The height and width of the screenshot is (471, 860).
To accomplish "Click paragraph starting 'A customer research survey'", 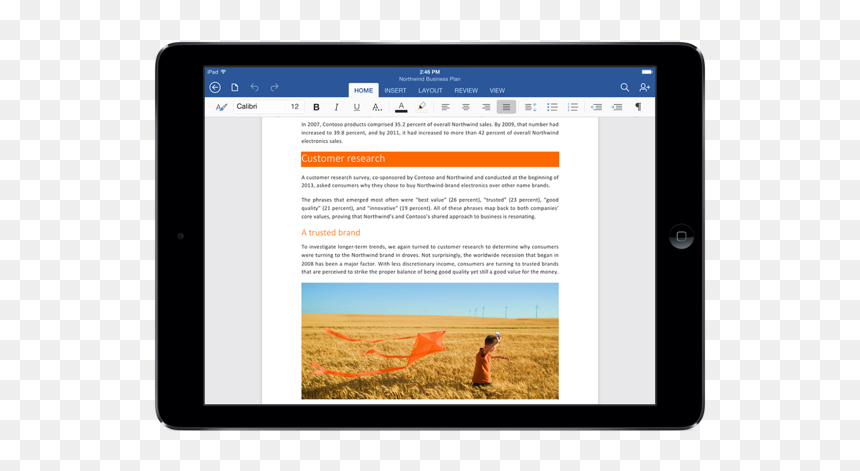I will 430,181.
